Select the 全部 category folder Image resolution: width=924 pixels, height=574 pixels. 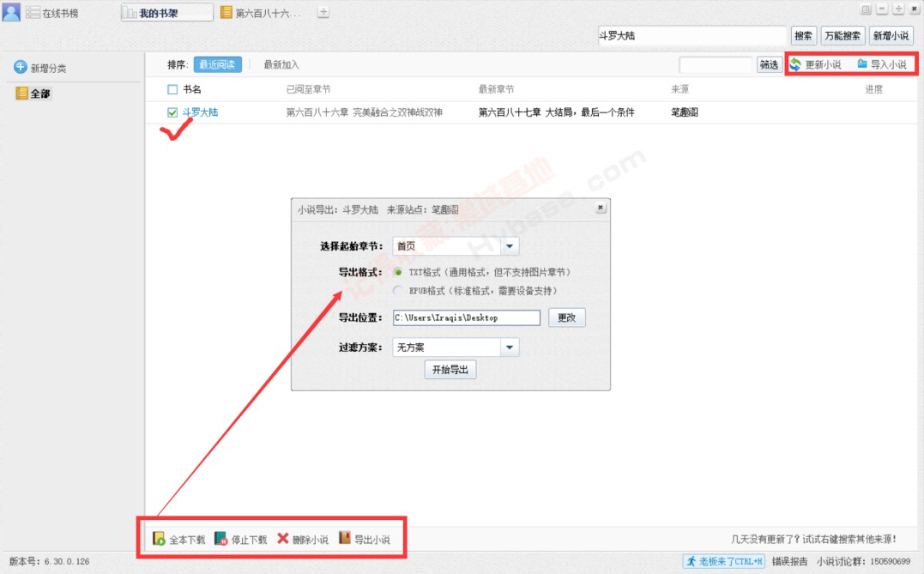coord(33,94)
